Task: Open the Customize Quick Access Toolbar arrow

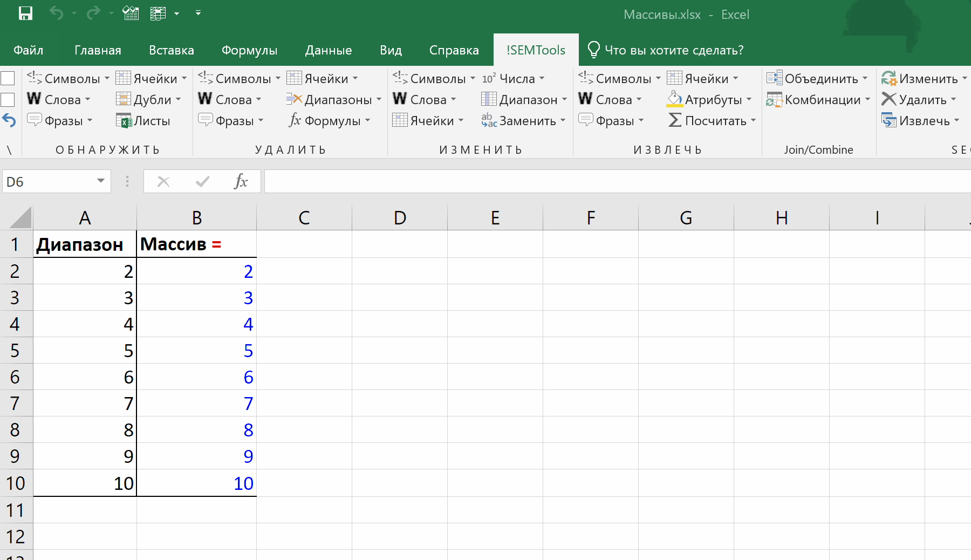Action: point(198,12)
